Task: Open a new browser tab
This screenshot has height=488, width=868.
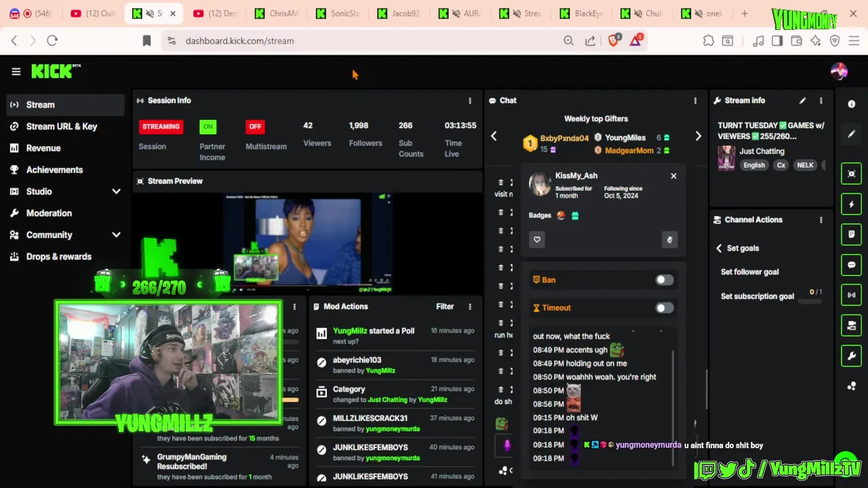Action: pos(745,14)
